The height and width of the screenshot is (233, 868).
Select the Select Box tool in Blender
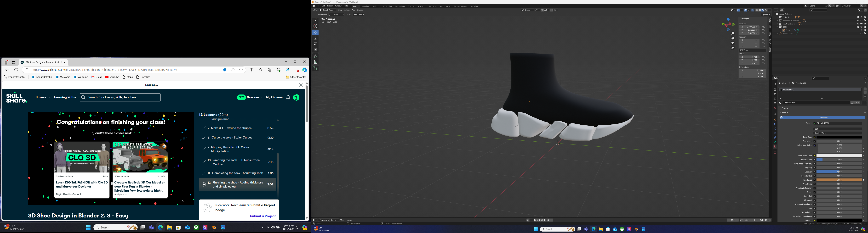point(315,21)
